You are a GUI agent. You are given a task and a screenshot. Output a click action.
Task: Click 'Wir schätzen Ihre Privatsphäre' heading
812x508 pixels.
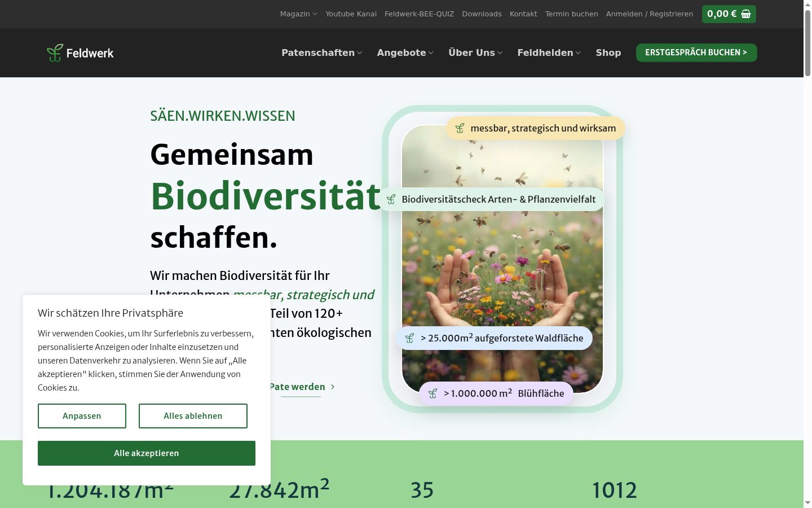point(111,313)
